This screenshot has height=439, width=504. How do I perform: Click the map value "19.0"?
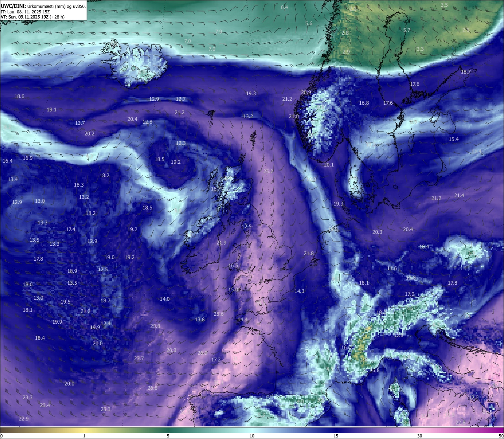109,257
